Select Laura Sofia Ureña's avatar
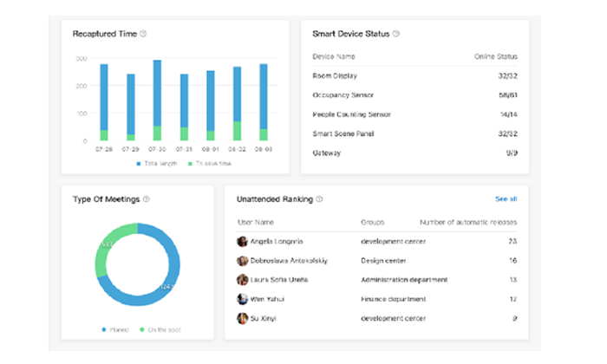 click(x=242, y=280)
